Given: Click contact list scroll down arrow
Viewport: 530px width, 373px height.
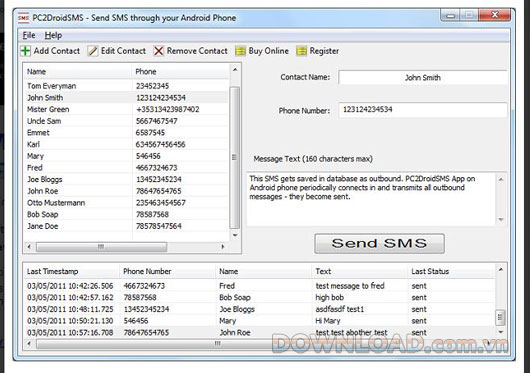Looking at the screenshot, I should (x=235, y=235).
